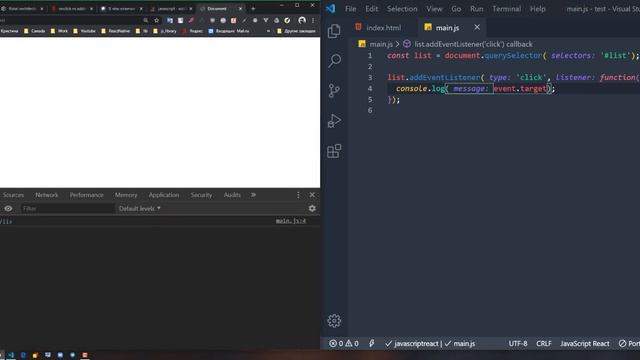This screenshot has width=640, height=360.
Task: Close the main.js editor tab
Action: pyautogui.click(x=477, y=27)
